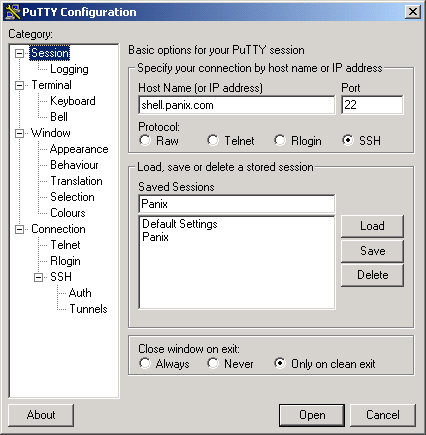The image size is (426, 435).
Task: Open the Selection settings category
Action: coord(72,197)
